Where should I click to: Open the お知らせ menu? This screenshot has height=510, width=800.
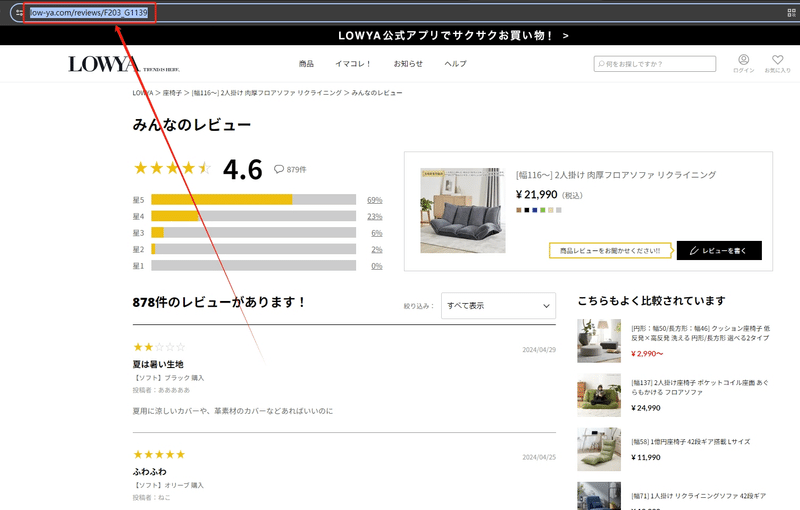(408, 64)
